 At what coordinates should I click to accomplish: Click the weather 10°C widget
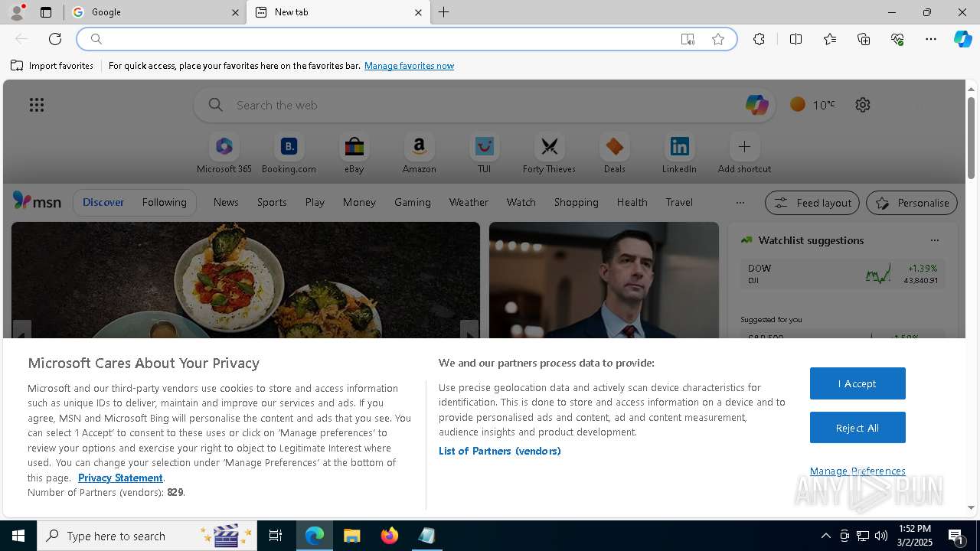[812, 105]
